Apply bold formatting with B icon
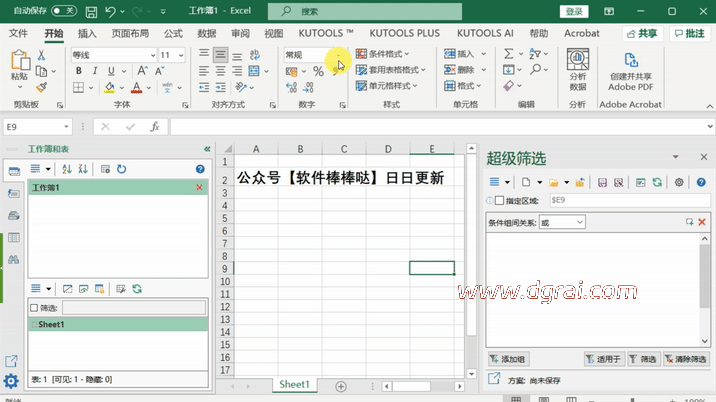The height and width of the screenshot is (402, 716). click(79, 72)
